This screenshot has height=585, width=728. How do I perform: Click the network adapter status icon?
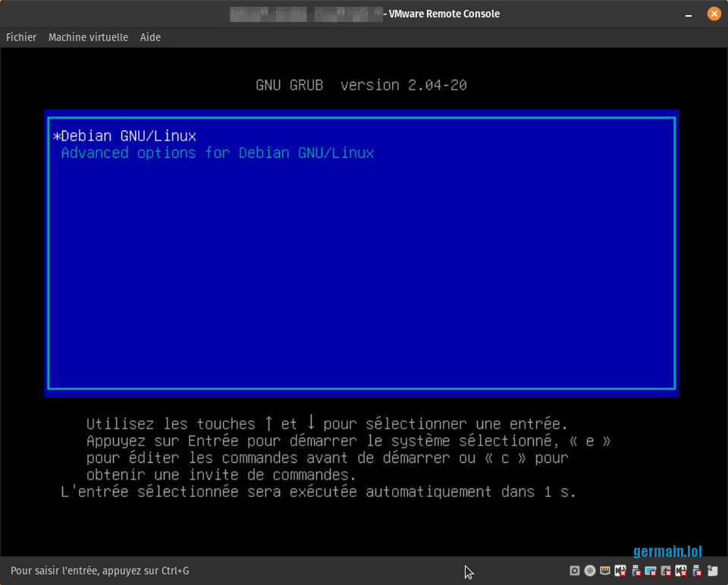[605, 571]
